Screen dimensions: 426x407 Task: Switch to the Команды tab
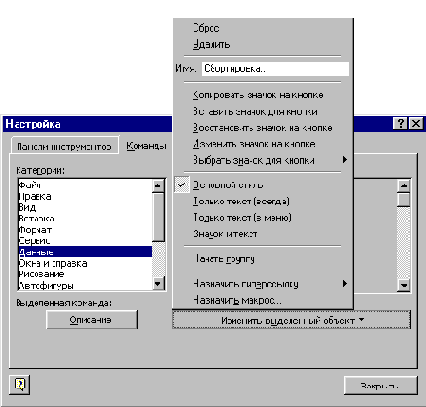[146, 146]
